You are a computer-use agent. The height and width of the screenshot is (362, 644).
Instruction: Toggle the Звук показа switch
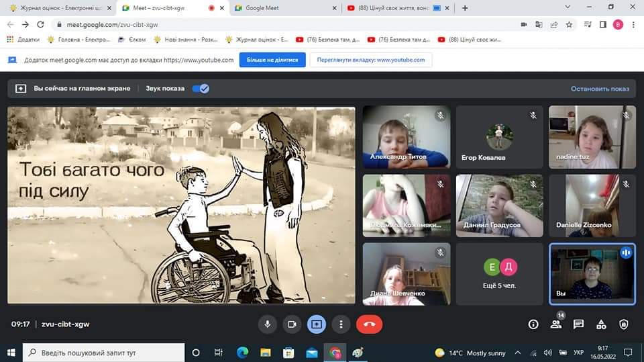click(201, 89)
